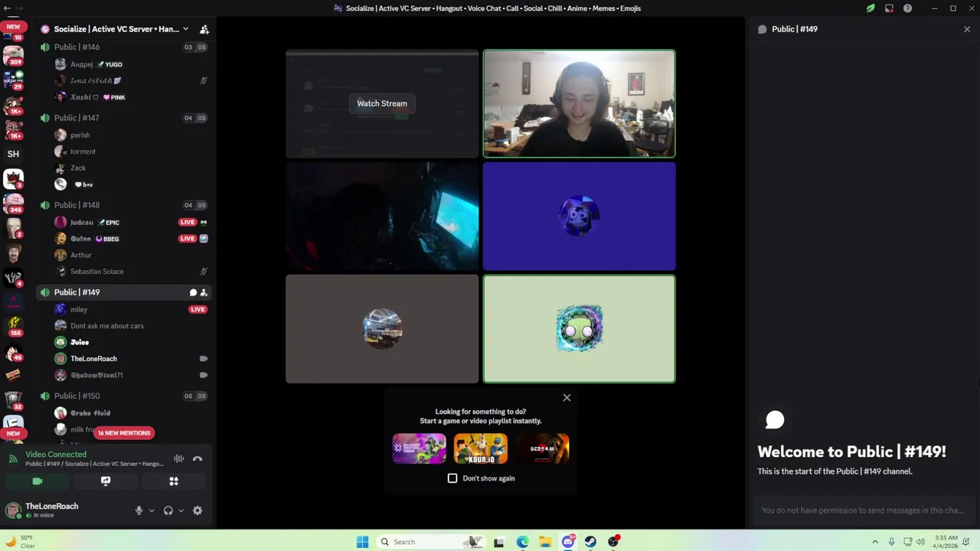
Task: Open Windows Start menu
Action: [362, 542]
